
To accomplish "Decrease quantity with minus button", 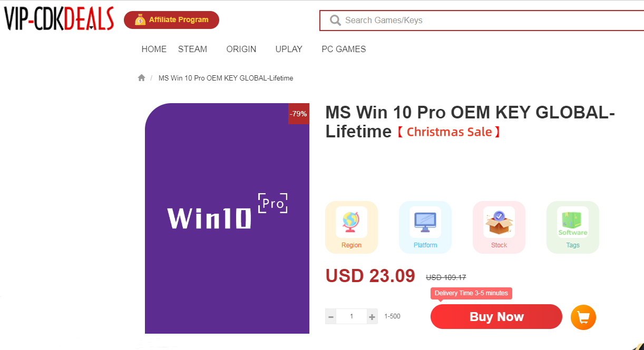I will point(331,317).
